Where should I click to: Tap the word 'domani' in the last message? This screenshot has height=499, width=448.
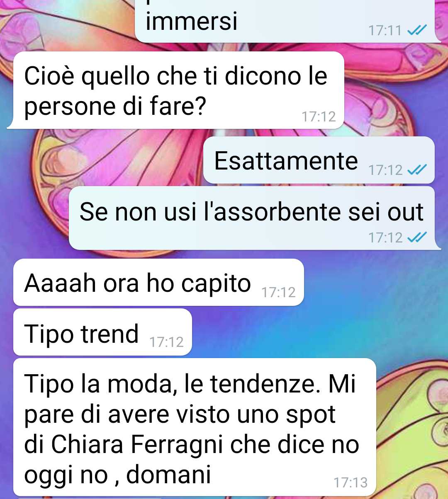click(x=168, y=474)
